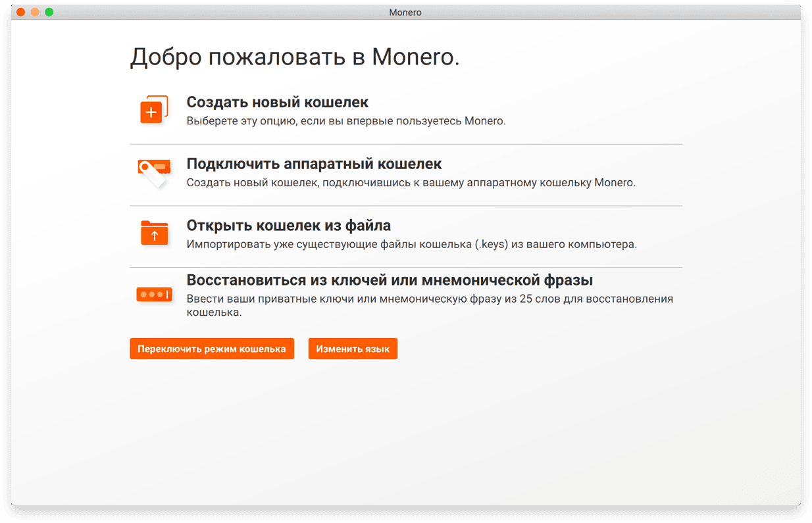Screen dimensions: 812x523
Task: Click the "Добро пожаловать в Monero." heading
Action: [295, 57]
